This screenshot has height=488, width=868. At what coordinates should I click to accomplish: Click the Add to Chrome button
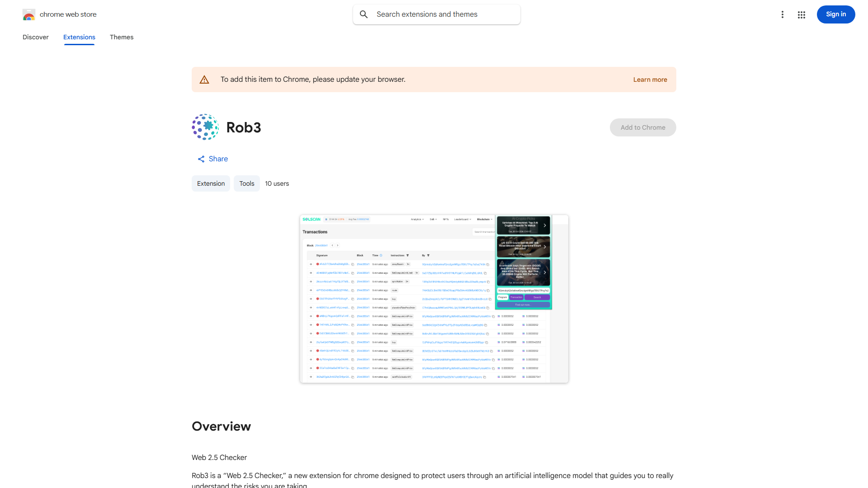click(x=642, y=127)
